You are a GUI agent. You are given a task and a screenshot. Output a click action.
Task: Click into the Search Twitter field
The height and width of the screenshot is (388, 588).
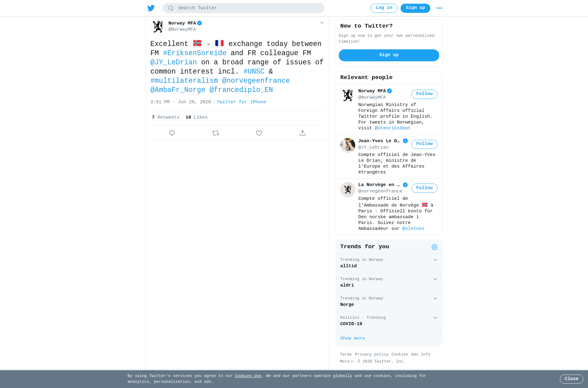tap(244, 8)
